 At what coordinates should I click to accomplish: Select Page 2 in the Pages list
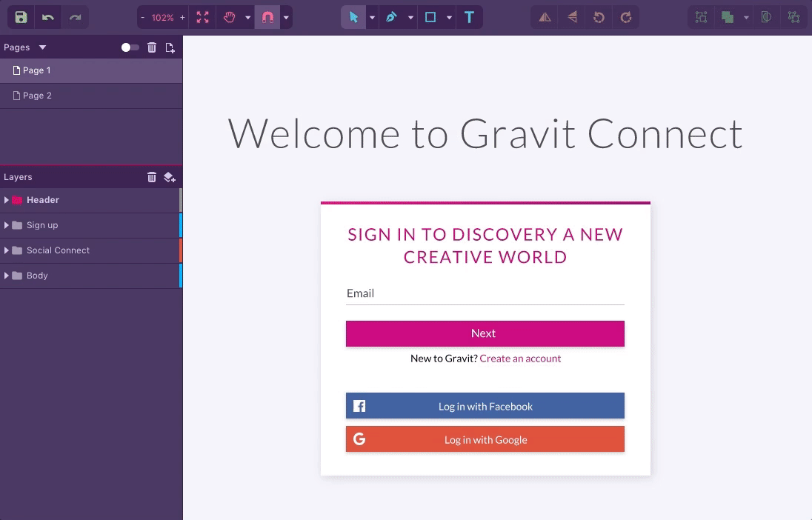(91, 96)
